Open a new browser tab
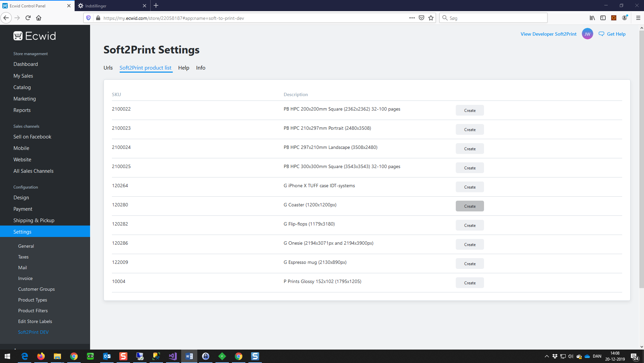644x363 pixels. (156, 5)
